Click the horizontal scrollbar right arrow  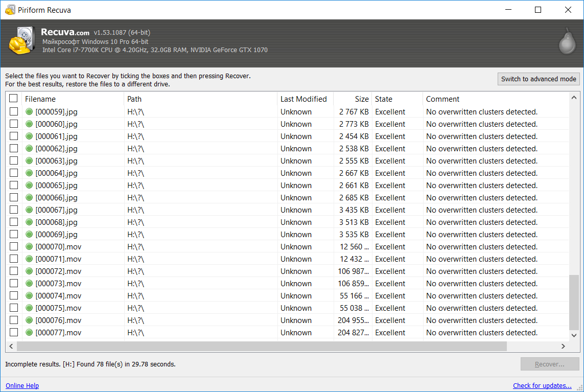(563, 347)
